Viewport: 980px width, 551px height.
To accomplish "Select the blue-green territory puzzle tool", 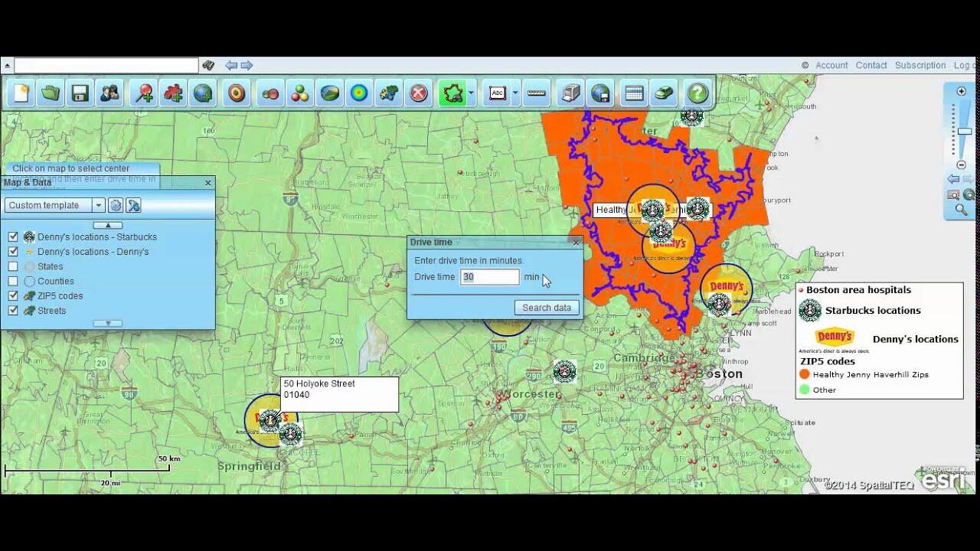I will tap(389, 93).
